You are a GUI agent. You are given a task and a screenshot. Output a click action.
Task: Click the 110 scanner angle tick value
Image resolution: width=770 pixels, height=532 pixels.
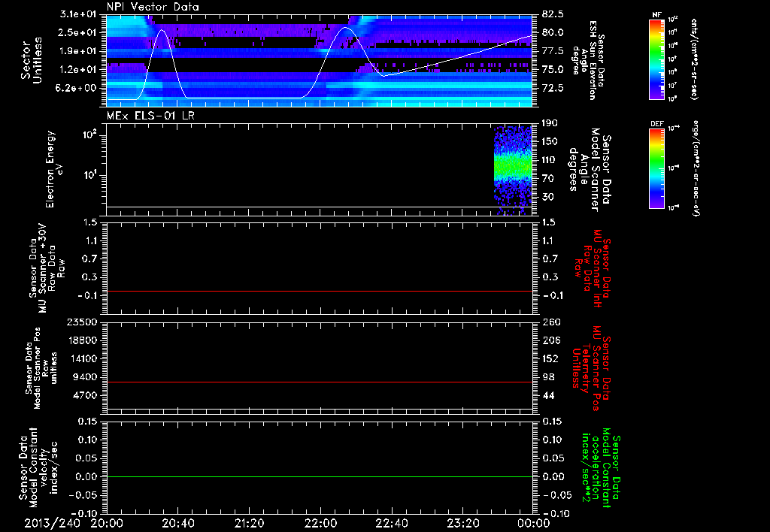pos(550,160)
